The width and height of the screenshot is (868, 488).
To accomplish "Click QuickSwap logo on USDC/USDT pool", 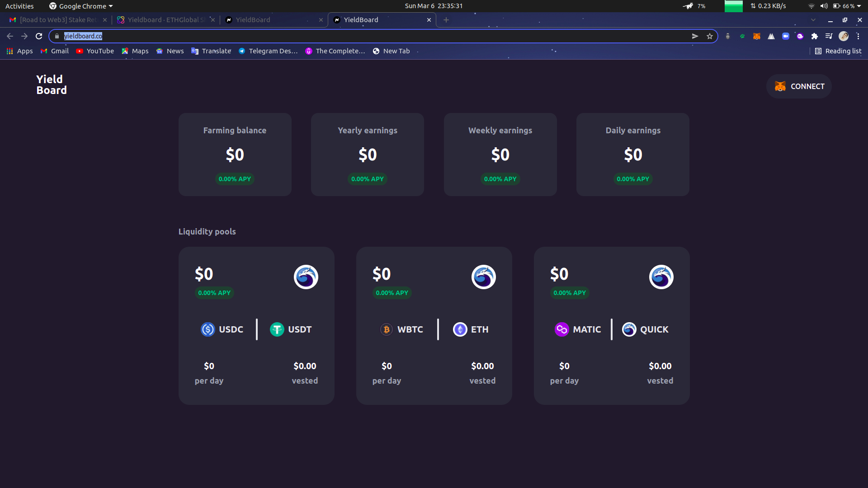I will coord(306,277).
